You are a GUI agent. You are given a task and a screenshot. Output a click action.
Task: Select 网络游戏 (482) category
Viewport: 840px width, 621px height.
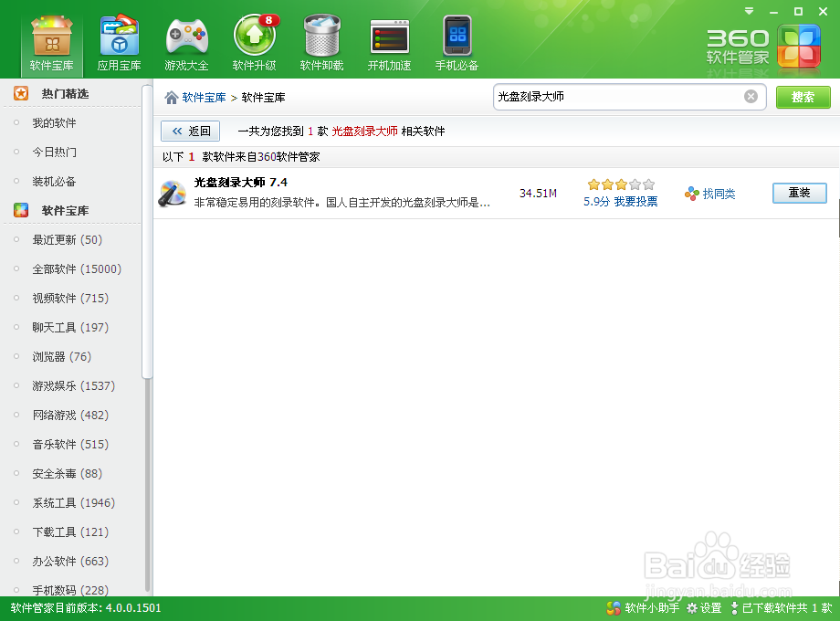[x=70, y=416]
